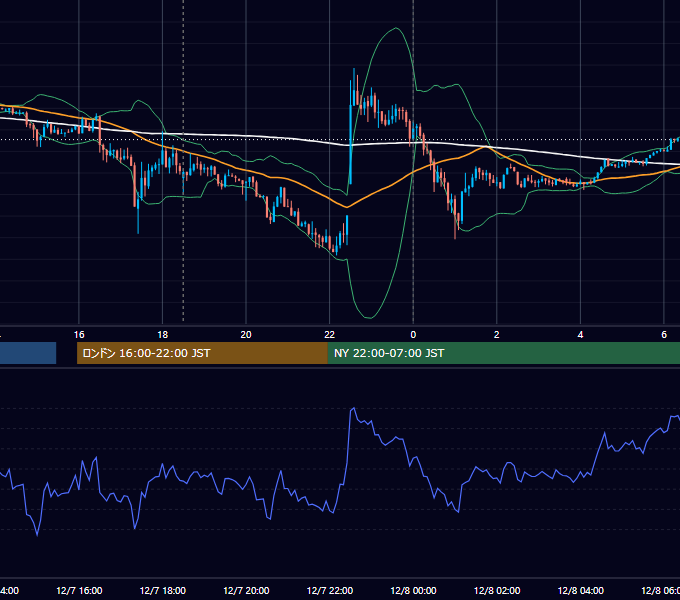
Task: Click the 4 hour label on the upper time axis
Action: [x=580, y=335]
